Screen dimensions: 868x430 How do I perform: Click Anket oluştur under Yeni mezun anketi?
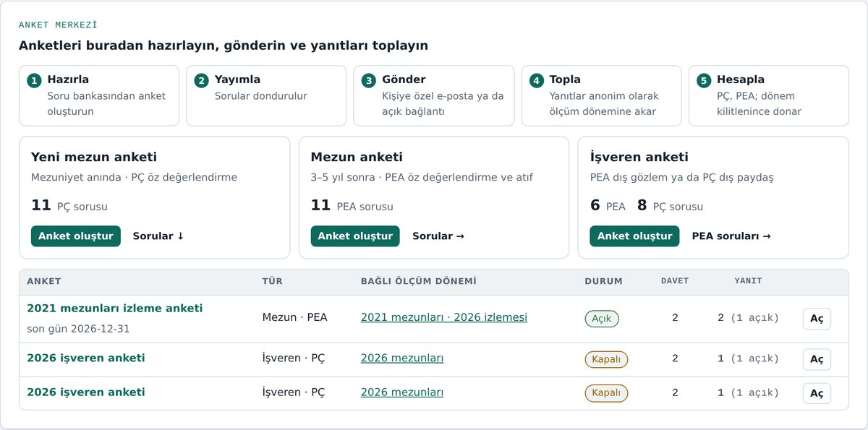(x=76, y=236)
